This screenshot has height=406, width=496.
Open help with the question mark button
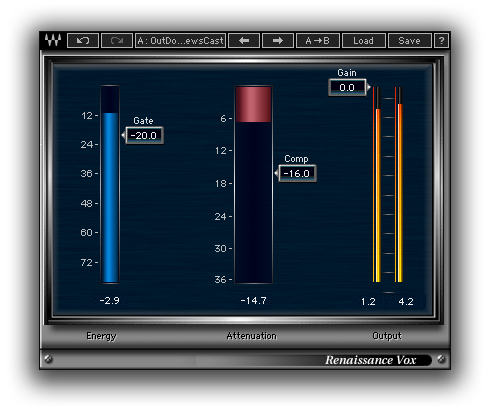coord(441,41)
